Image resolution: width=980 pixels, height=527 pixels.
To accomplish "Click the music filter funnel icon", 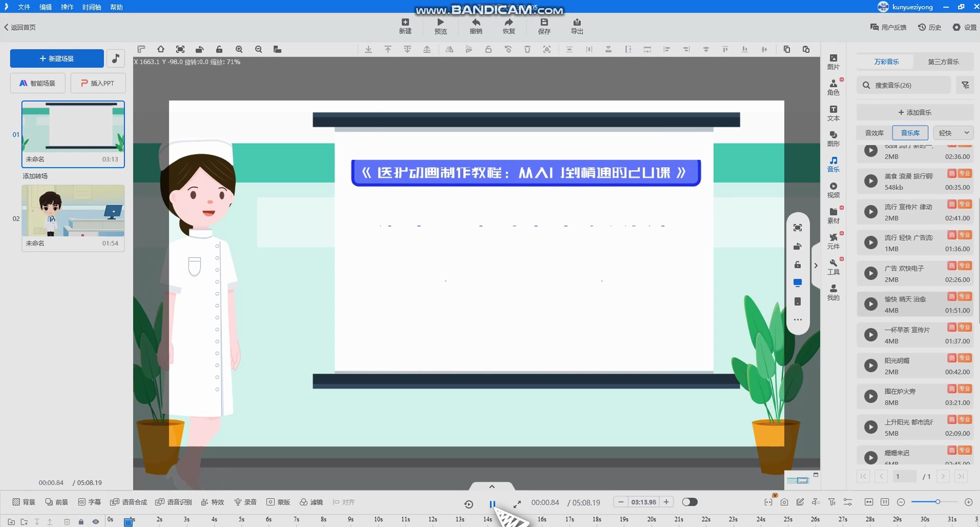I will point(965,85).
